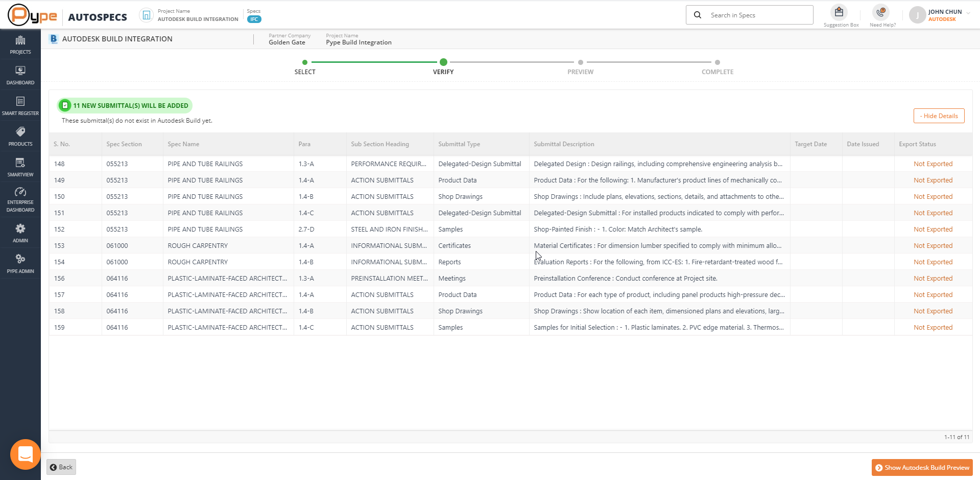
Task: Click 'PIPE AND TUBE RAILINGS' in row 150
Action: coord(205,197)
